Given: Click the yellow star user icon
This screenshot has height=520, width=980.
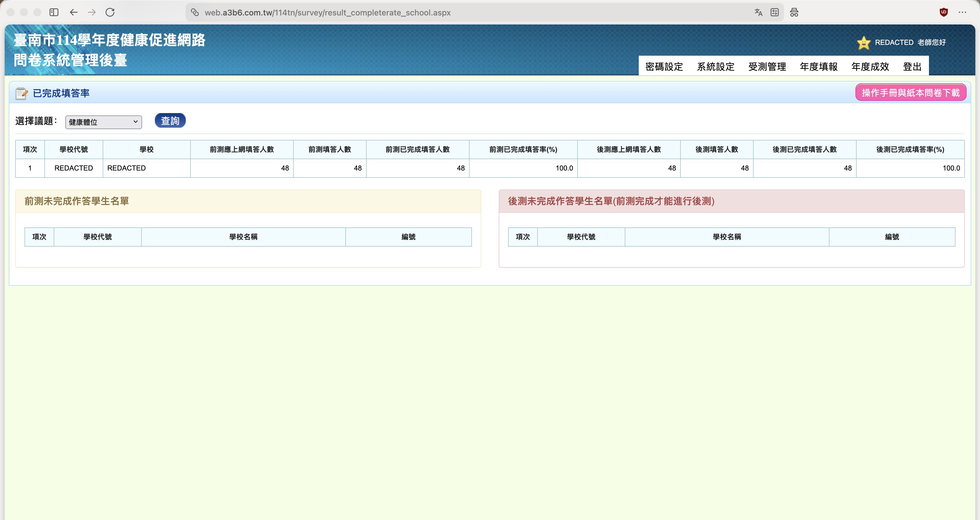Looking at the screenshot, I should pyautogui.click(x=864, y=43).
